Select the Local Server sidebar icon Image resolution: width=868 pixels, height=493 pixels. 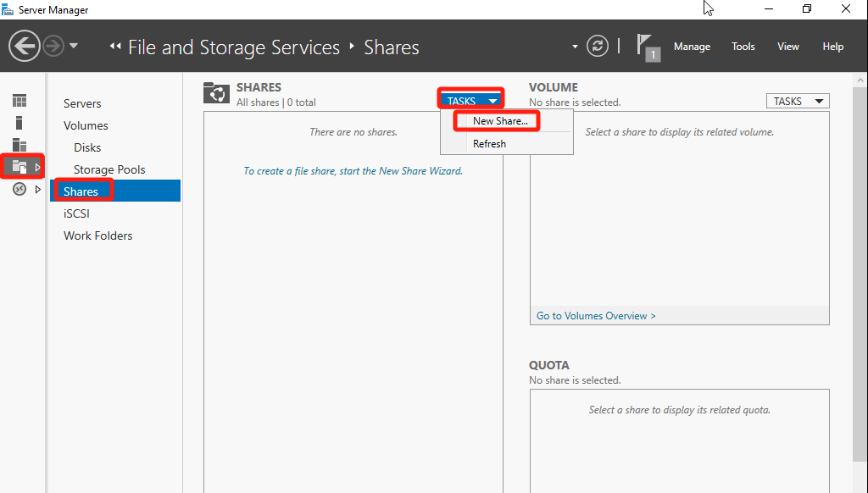point(19,123)
